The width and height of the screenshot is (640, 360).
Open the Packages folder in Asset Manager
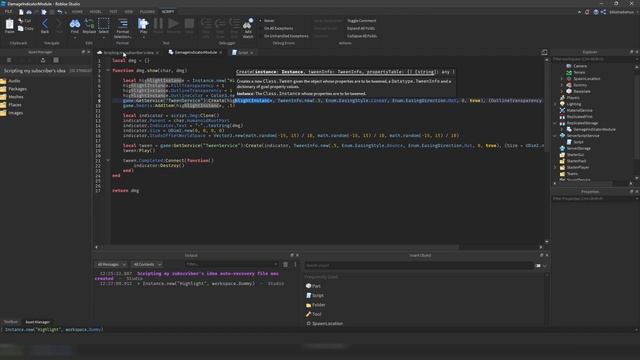[x=18, y=89]
